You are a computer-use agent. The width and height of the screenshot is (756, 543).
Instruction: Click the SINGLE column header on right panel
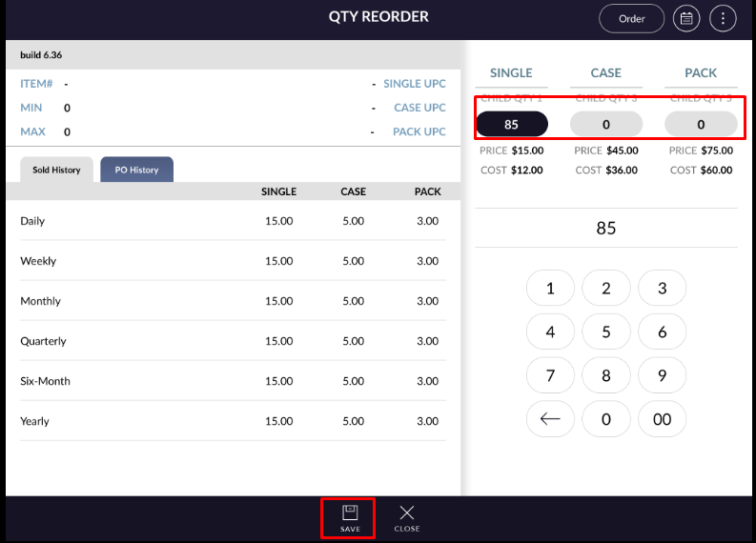511,73
